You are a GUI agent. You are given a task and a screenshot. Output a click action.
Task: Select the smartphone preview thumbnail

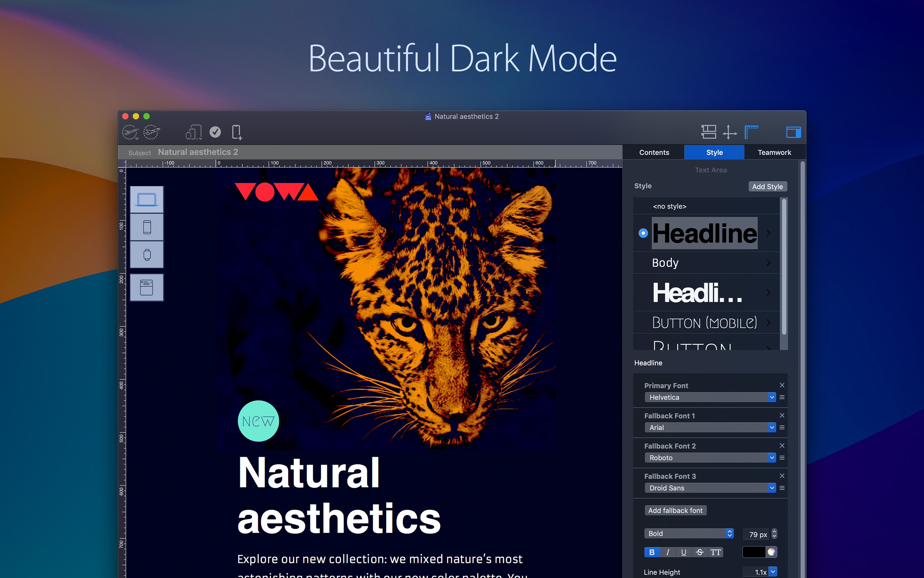pyautogui.click(x=147, y=227)
